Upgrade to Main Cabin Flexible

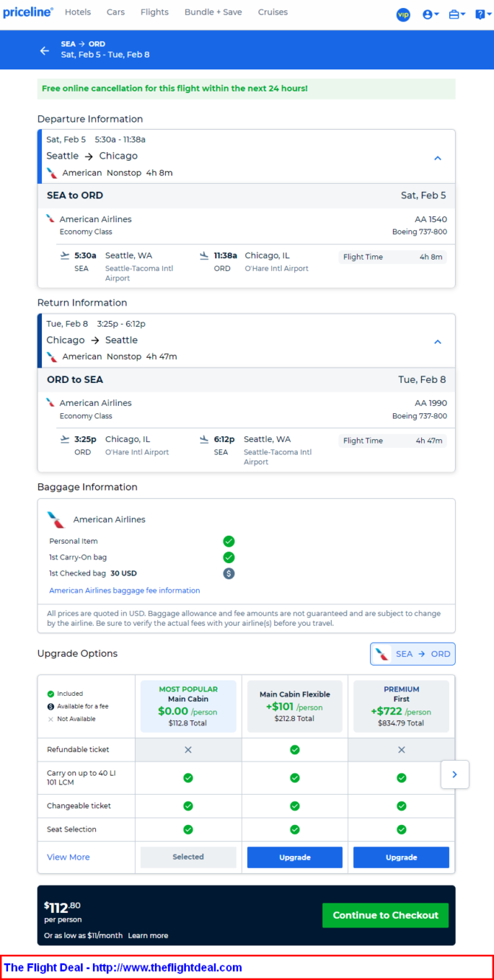coord(295,857)
